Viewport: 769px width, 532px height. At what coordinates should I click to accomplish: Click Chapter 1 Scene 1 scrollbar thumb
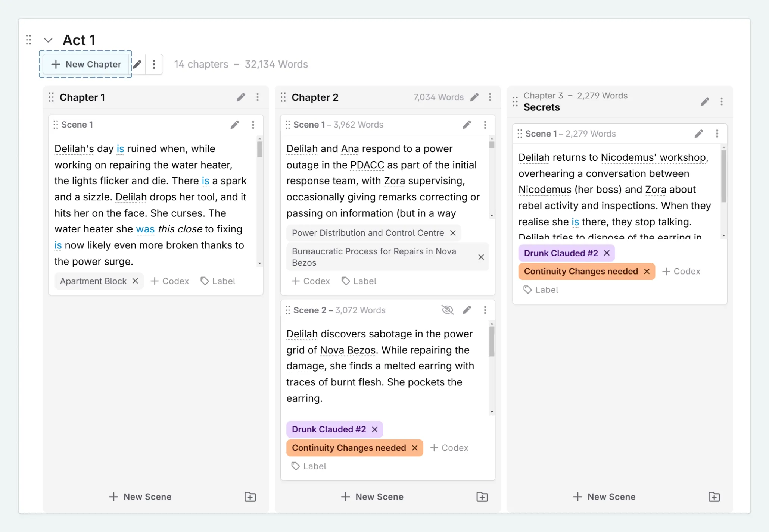(259, 149)
